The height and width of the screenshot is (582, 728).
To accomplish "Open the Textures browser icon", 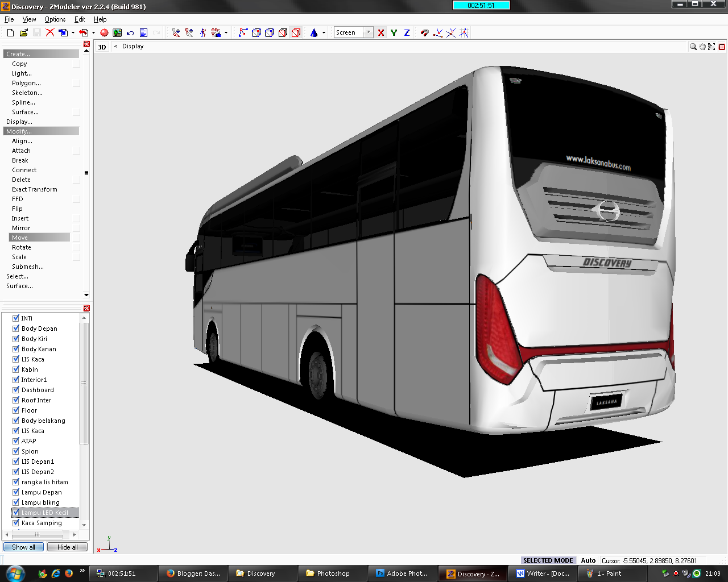I will (117, 32).
